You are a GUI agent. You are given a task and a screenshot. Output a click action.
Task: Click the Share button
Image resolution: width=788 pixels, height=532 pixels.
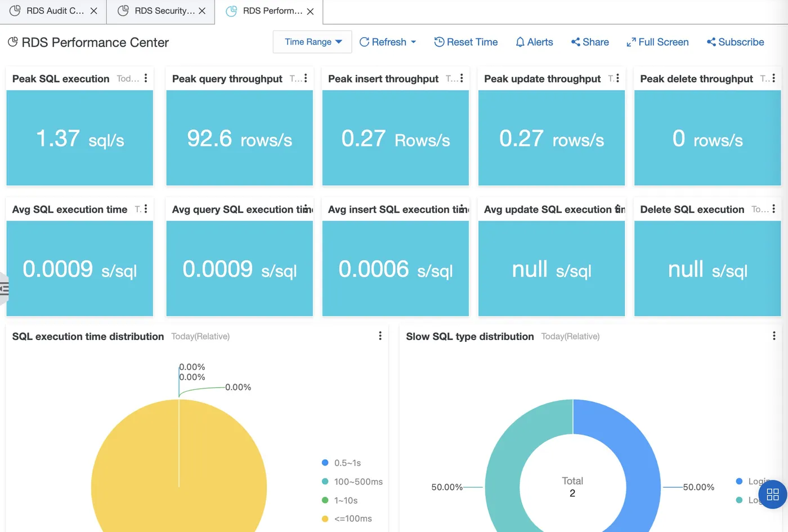[590, 42]
